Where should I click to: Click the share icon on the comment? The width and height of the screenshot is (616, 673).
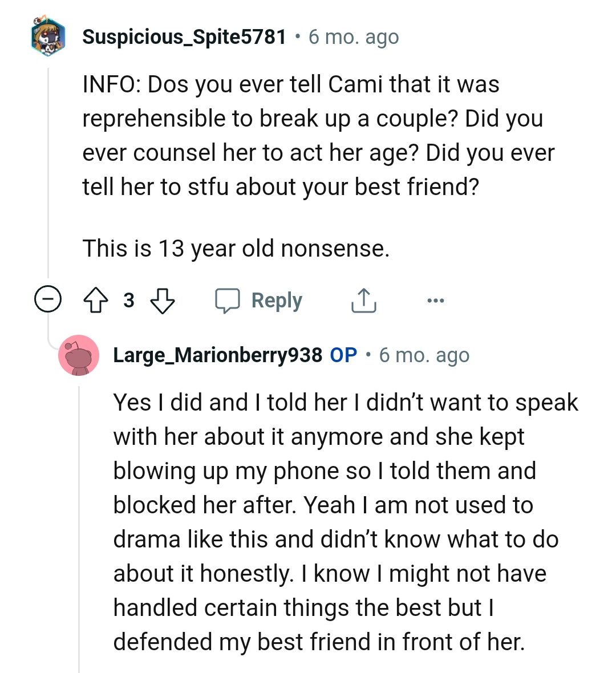pos(363,301)
